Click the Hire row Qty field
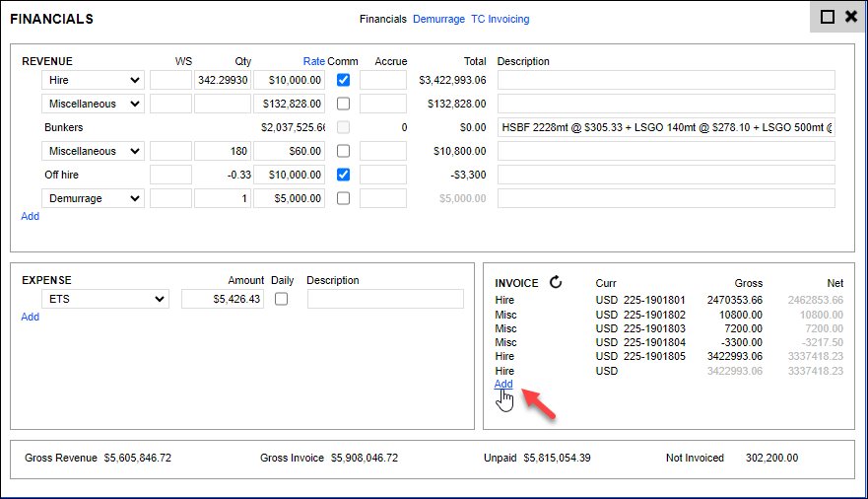 click(x=223, y=80)
